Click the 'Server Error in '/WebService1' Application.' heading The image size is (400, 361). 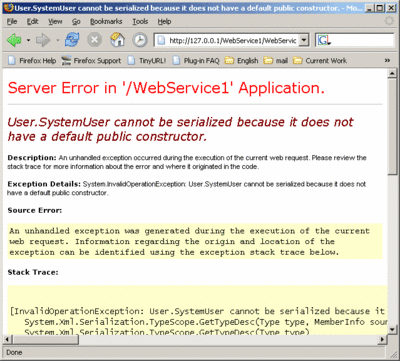click(166, 88)
